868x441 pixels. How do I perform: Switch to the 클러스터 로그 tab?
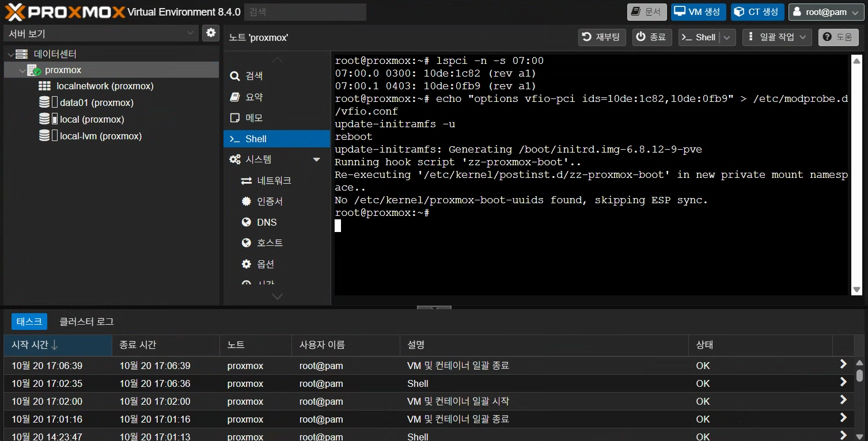(x=87, y=322)
